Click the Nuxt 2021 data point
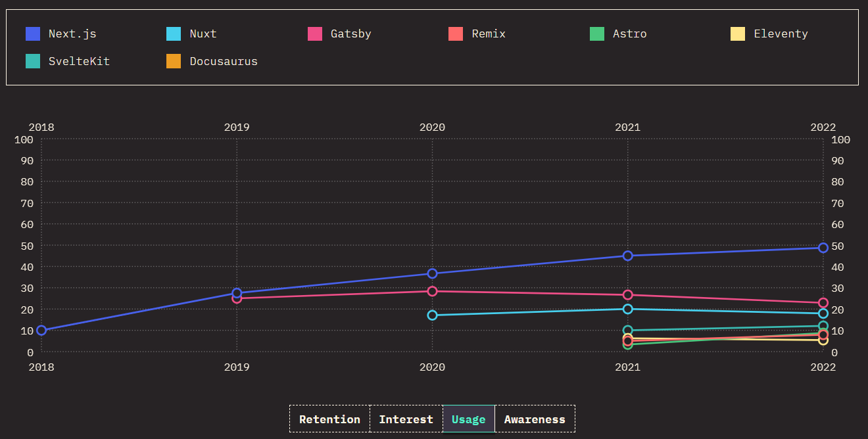The height and width of the screenshot is (439, 868). coord(627,309)
